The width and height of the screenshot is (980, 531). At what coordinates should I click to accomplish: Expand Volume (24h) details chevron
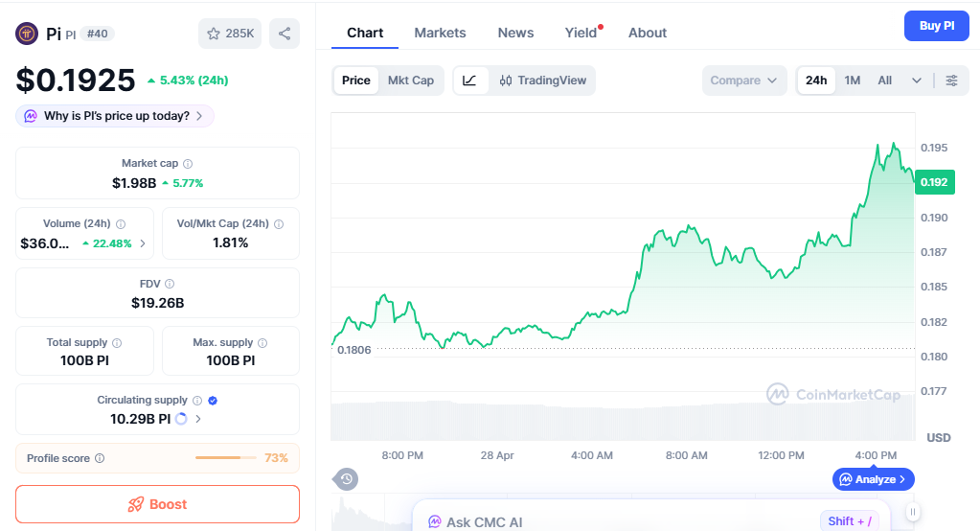point(143,243)
